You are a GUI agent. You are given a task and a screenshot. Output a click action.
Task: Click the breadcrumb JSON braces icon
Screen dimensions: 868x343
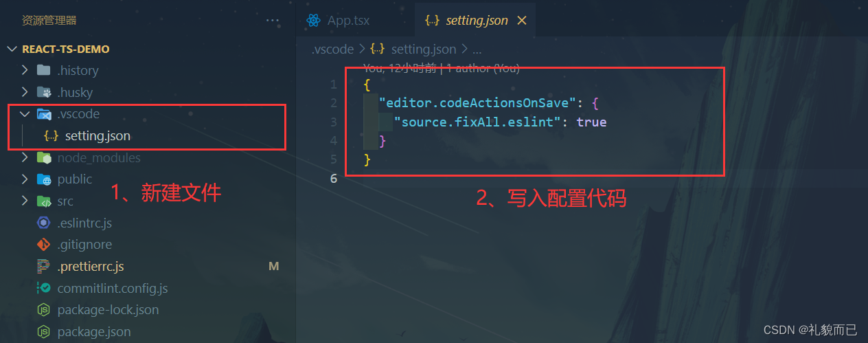(x=377, y=49)
